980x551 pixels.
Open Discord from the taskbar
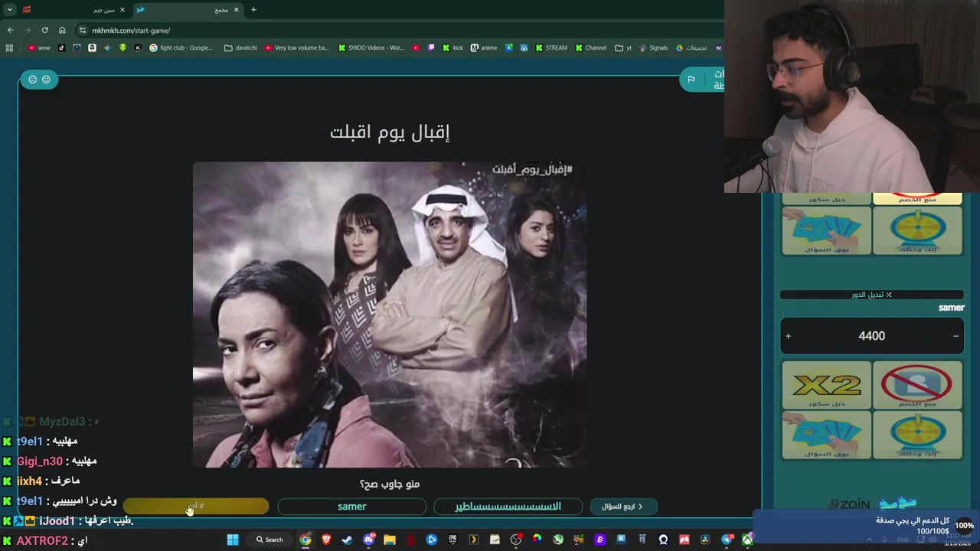[369, 540]
